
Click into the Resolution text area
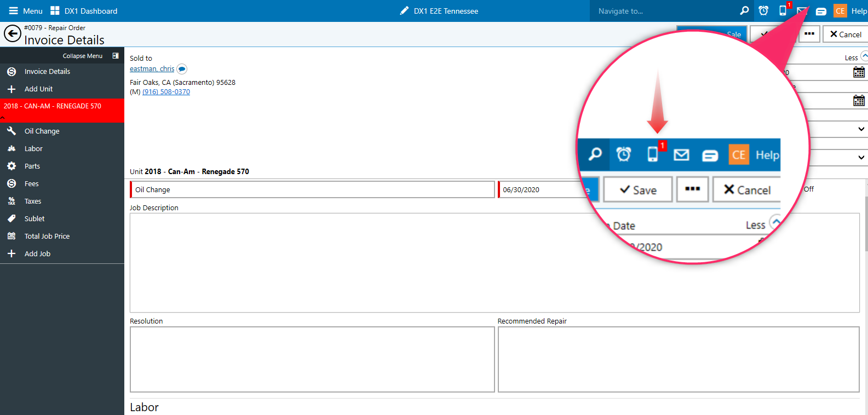pos(312,360)
